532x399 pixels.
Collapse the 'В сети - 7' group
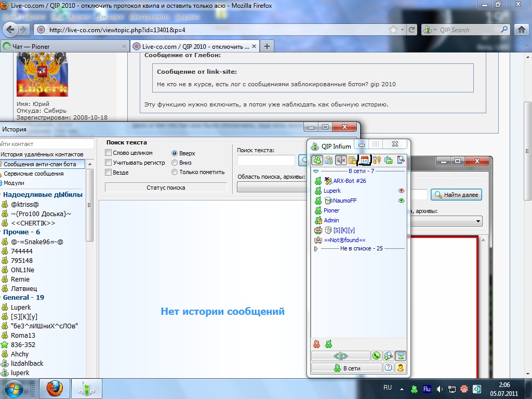[x=316, y=171]
